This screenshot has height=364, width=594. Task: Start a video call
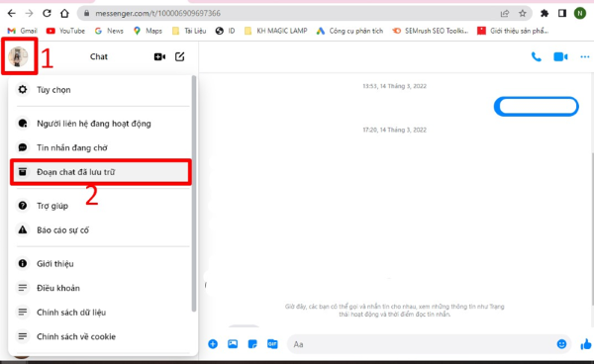pyautogui.click(x=560, y=56)
